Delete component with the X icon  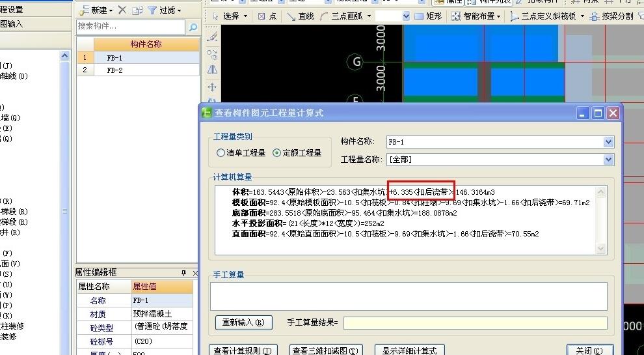pos(122,10)
